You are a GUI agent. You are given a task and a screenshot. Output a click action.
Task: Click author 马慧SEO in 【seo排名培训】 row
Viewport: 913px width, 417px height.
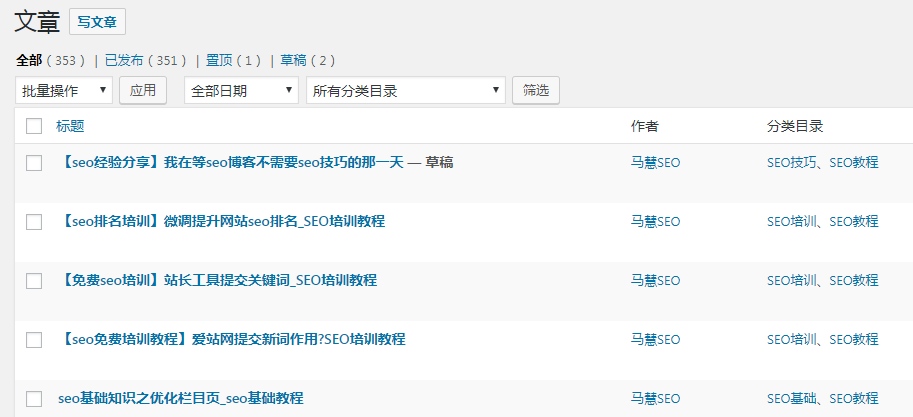click(x=655, y=221)
